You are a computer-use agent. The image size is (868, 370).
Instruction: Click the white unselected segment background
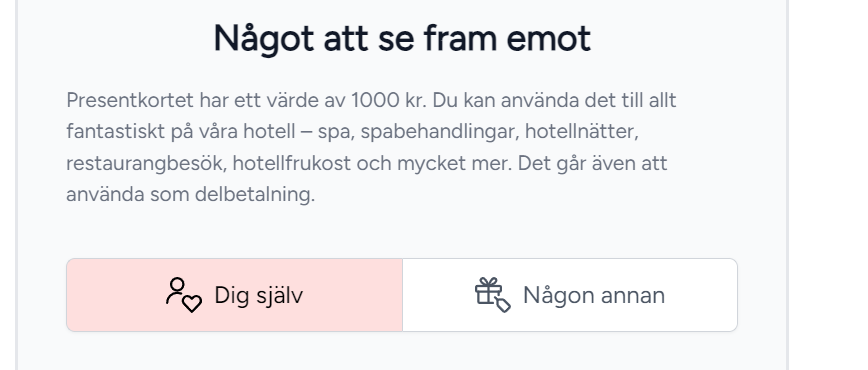(570, 295)
